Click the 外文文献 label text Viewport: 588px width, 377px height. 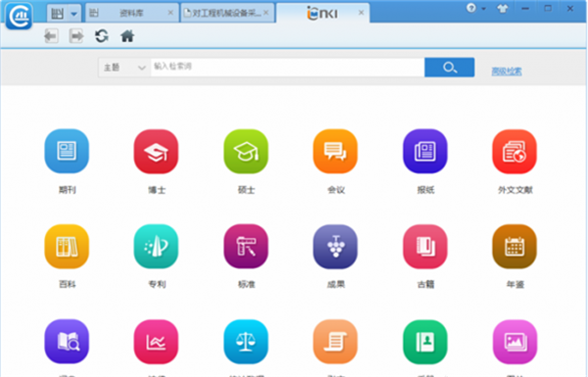coord(514,190)
